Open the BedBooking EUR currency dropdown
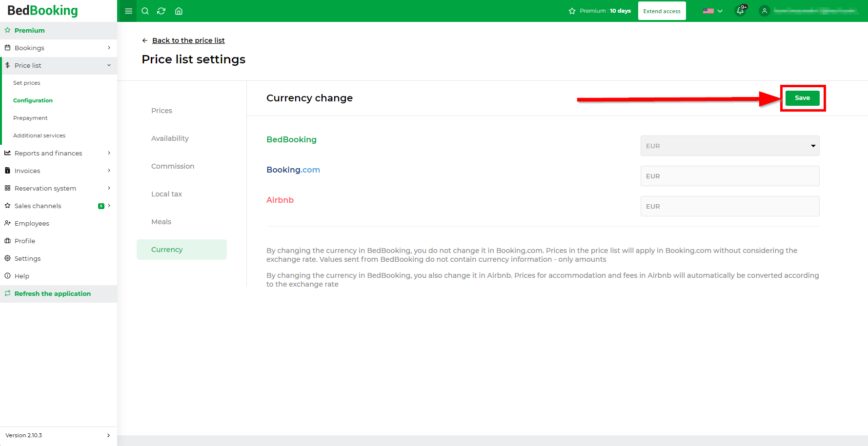 (729, 146)
